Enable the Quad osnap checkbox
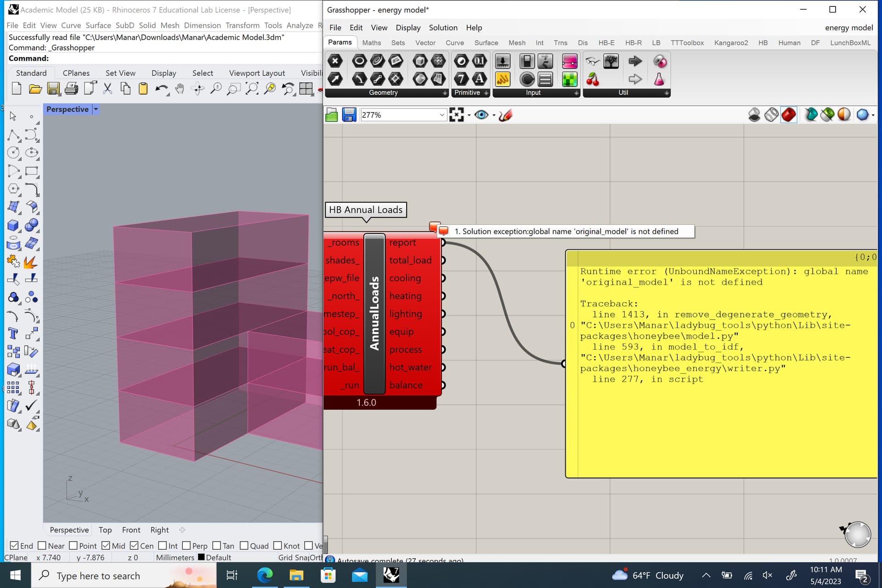 [244, 546]
